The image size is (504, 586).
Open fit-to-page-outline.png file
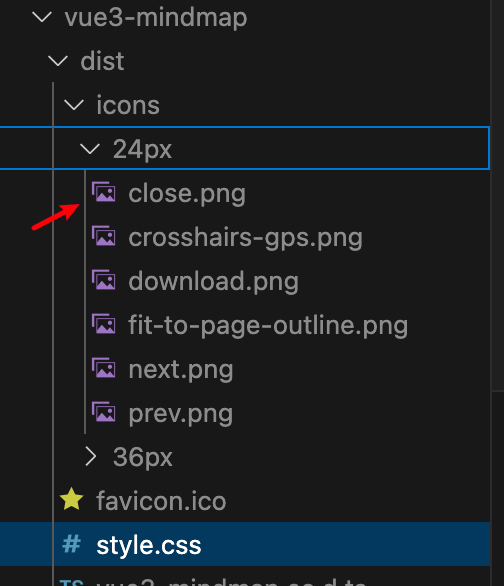point(268,326)
